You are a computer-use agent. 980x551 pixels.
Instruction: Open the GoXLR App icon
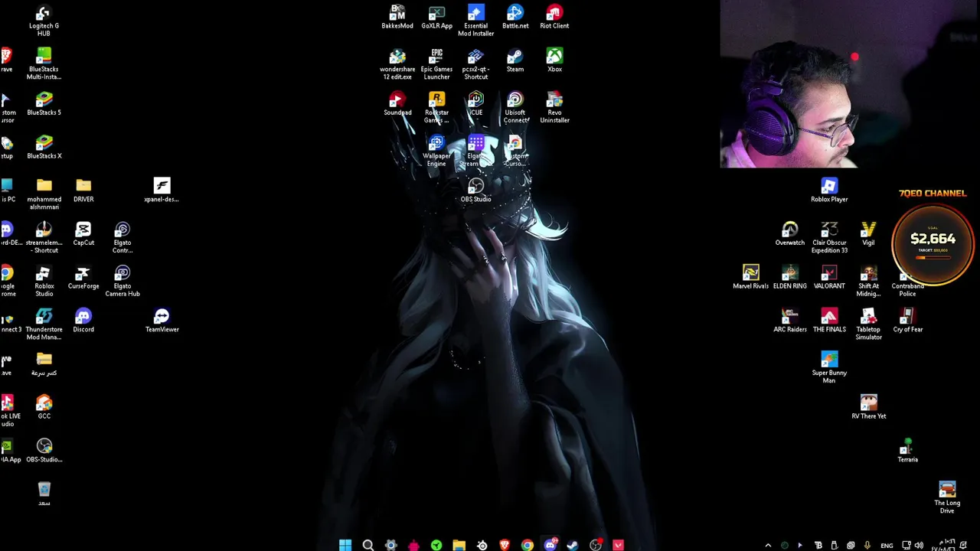click(436, 17)
